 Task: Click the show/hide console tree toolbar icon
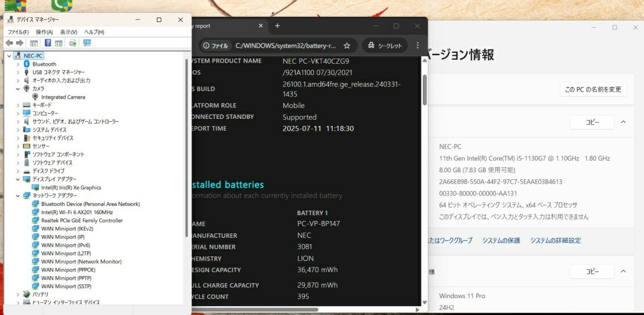pyautogui.click(x=34, y=43)
